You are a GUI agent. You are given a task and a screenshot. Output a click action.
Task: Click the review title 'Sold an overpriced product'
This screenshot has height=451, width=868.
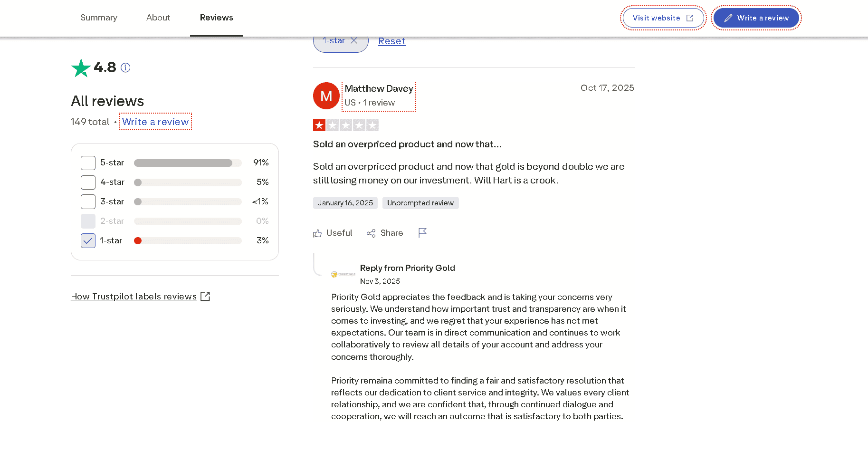tap(407, 144)
